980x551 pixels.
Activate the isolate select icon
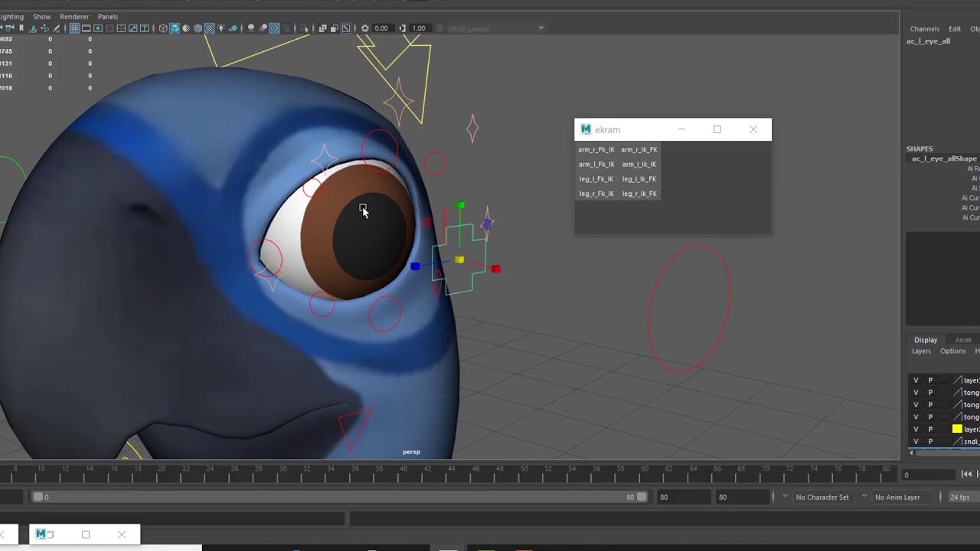305,28
